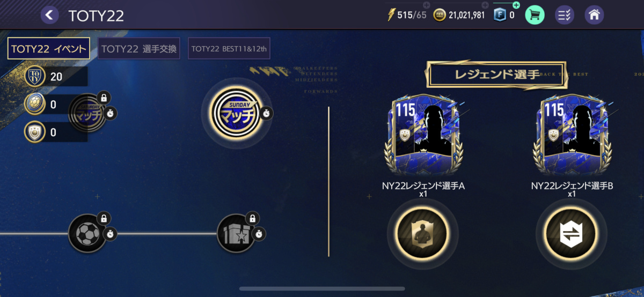Open the shop cart icon
The height and width of the screenshot is (297, 644).
coord(535,14)
